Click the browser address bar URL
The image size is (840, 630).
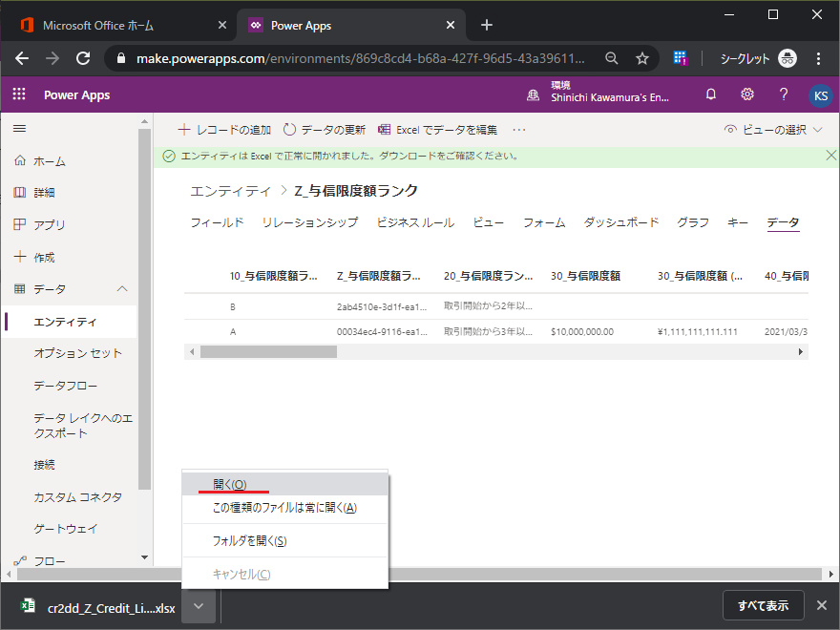360,58
